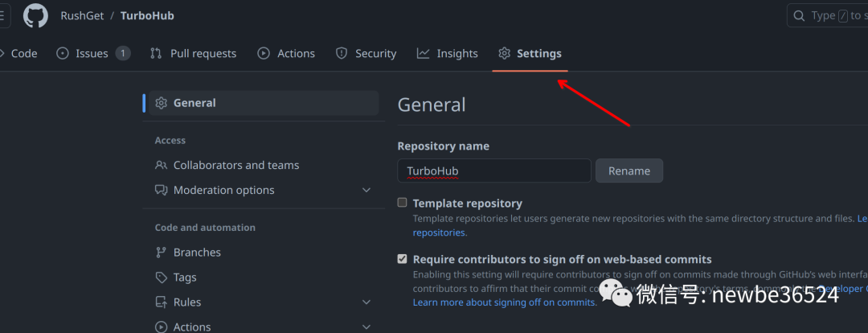
Task: Go to the RushGet owner page
Action: coord(83,15)
